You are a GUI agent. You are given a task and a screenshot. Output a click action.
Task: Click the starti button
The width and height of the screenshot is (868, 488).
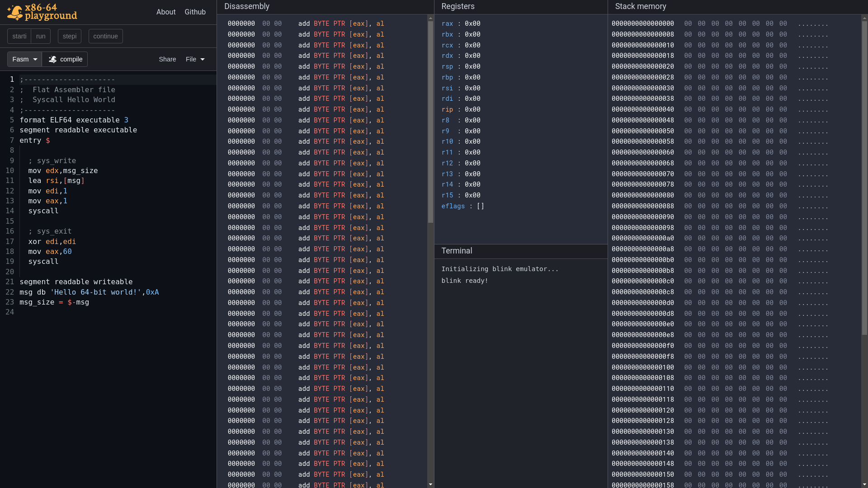[19, 36]
